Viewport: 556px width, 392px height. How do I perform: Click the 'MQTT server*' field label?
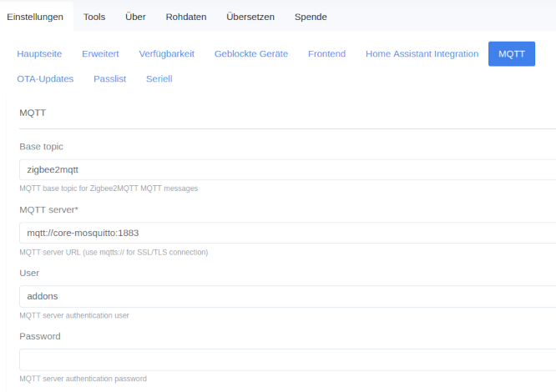tap(48, 209)
